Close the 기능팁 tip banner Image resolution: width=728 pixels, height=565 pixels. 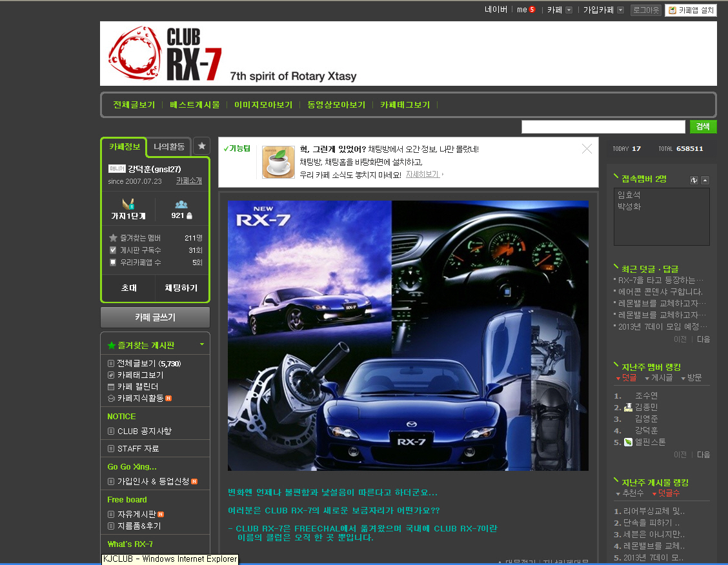tap(587, 149)
